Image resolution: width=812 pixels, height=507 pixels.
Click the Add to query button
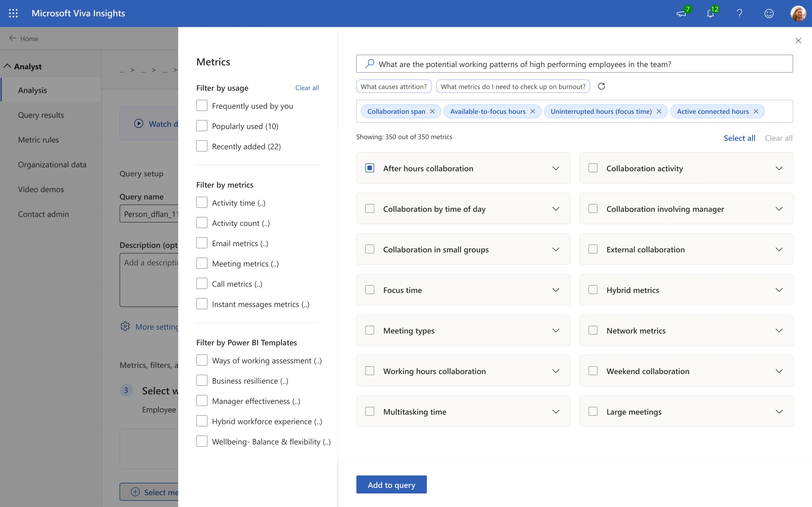[391, 484]
